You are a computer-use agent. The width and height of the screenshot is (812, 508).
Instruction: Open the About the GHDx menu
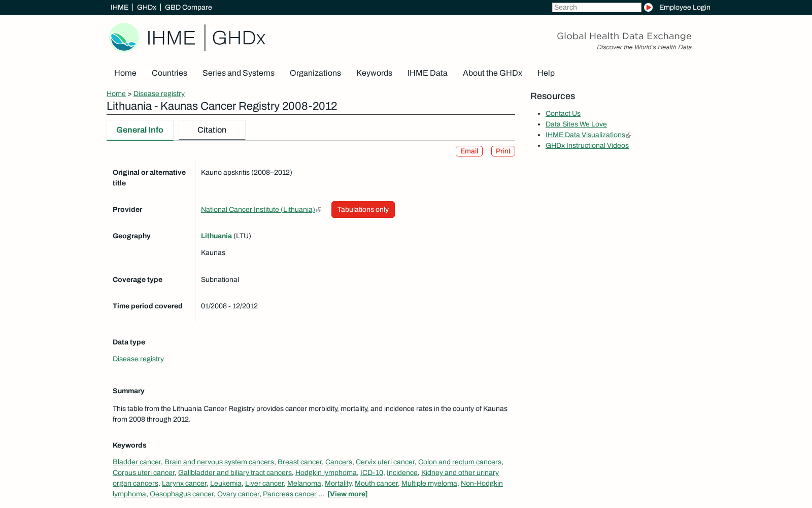click(492, 73)
